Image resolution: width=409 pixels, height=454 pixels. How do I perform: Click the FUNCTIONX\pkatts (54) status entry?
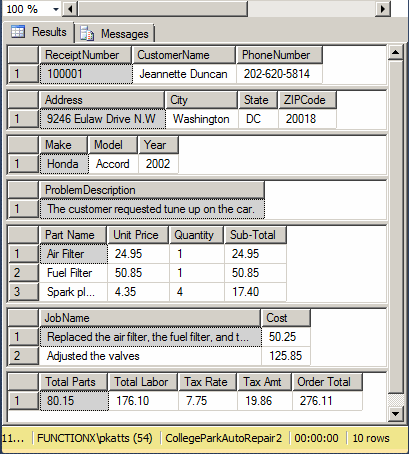coord(95,438)
